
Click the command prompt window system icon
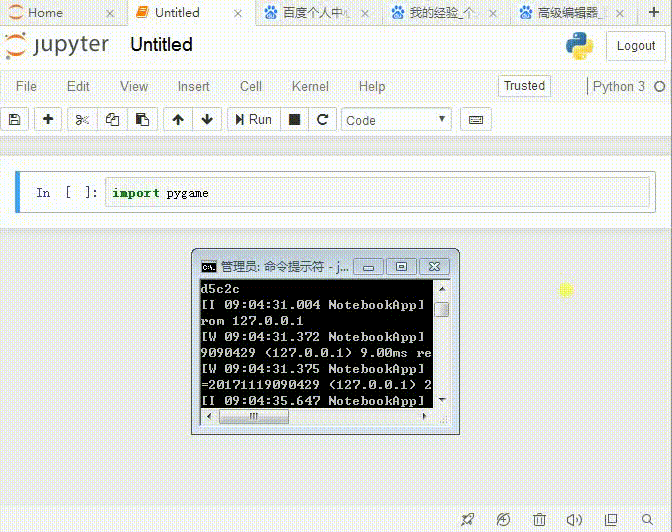[209, 267]
